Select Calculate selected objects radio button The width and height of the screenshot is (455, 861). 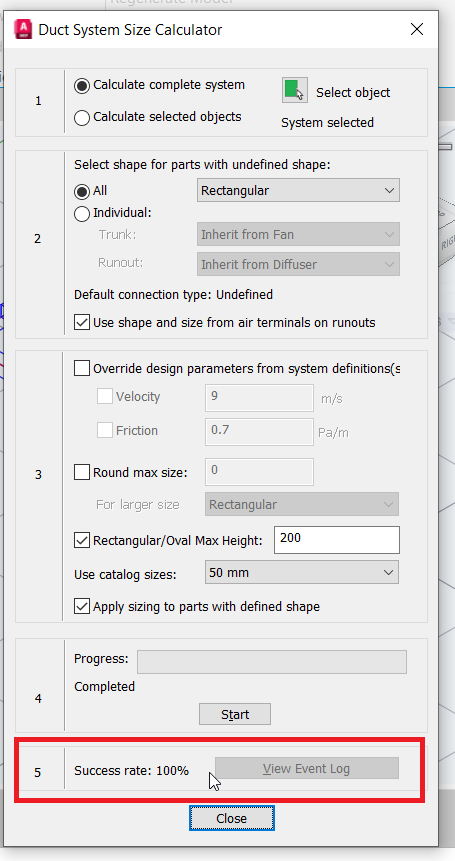coord(82,118)
